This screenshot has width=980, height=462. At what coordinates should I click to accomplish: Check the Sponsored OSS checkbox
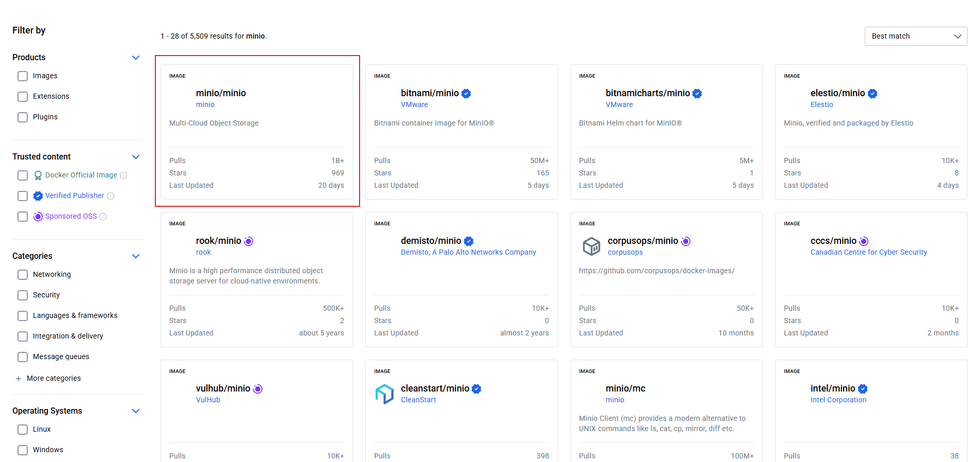[x=23, y=217]
